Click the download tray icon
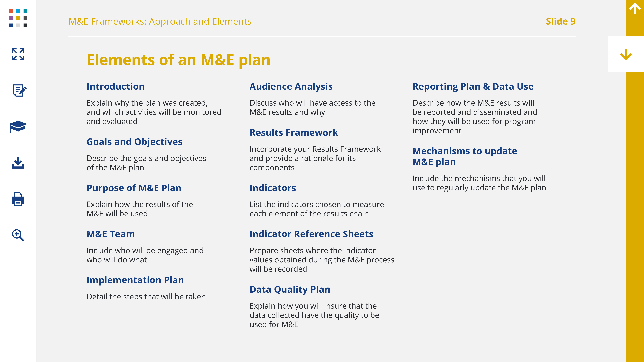Screen dimensions: 644x362 pos(18,163)
